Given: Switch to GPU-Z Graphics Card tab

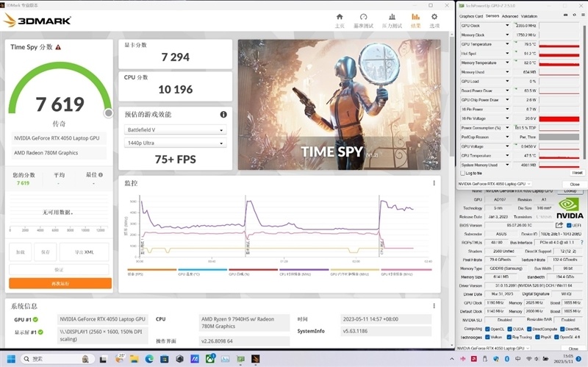Looking at the screenshot, I should click(x=471, y=16).
